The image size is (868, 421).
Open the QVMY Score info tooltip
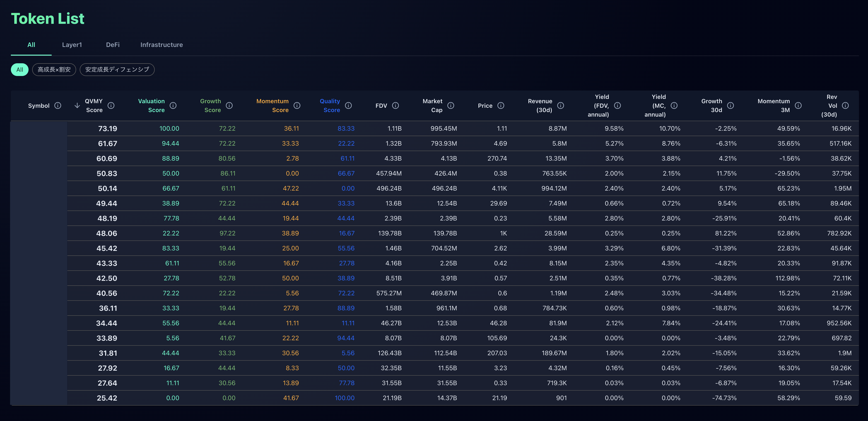pos(111,105)
